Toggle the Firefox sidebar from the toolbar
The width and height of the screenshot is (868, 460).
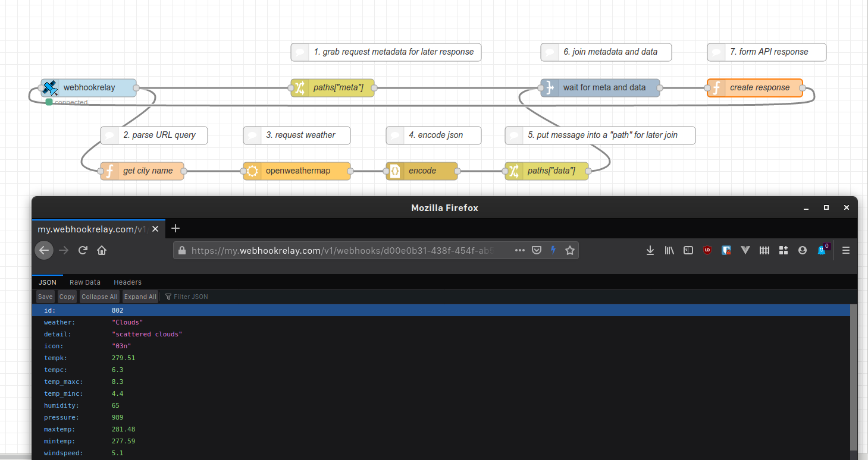688,250
